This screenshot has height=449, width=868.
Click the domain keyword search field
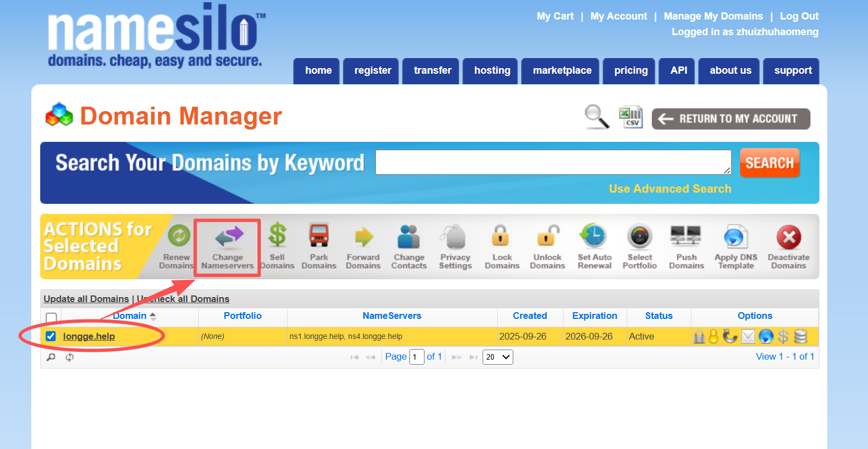(553, 162)
